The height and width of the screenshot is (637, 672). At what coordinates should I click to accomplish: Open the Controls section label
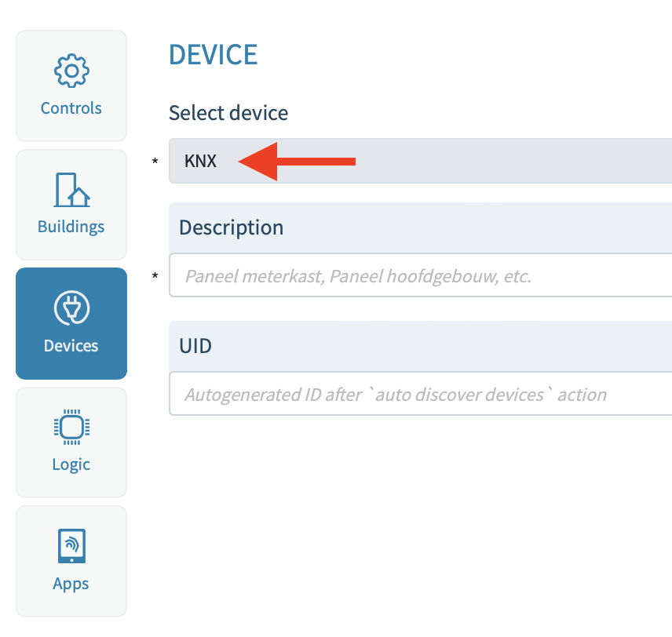pyautogui.click(x=71, y=108)
